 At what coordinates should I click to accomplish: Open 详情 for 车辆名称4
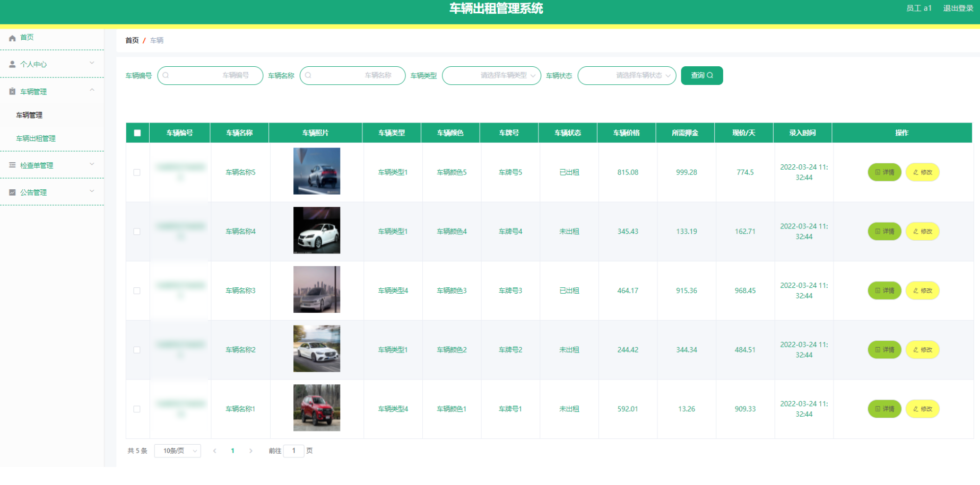click(884, 232)
